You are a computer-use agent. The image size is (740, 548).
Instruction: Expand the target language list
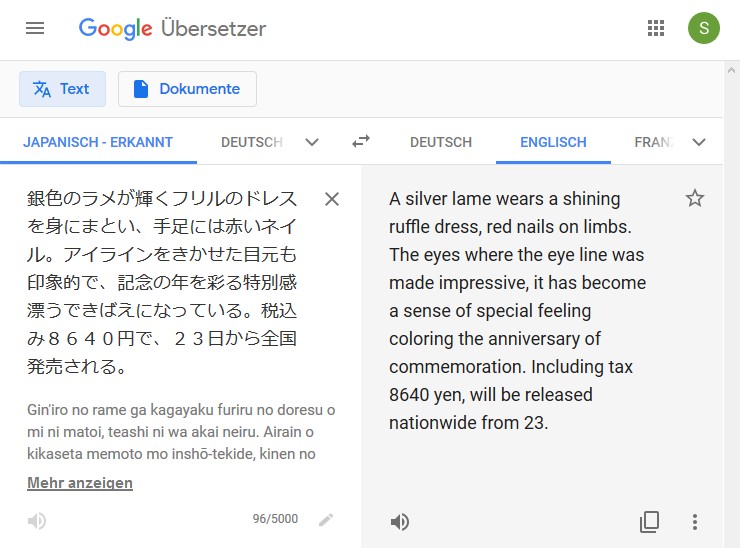click(698, 142)
